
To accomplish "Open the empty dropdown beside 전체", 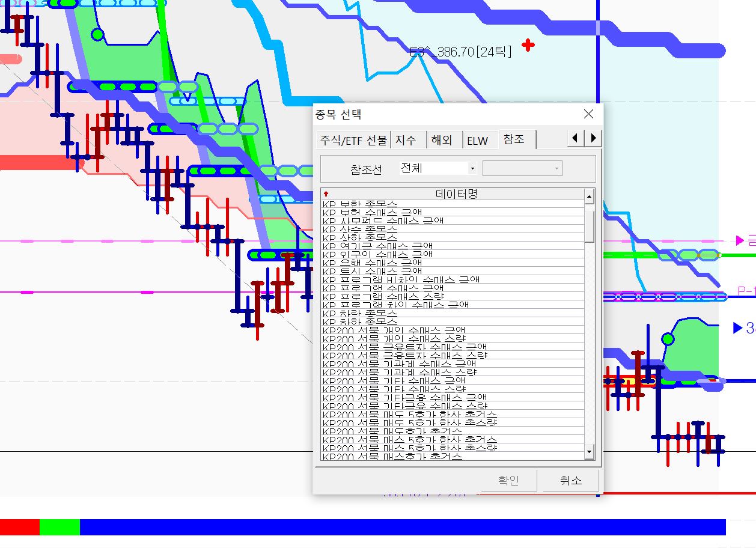I will (x=522, y=169).
